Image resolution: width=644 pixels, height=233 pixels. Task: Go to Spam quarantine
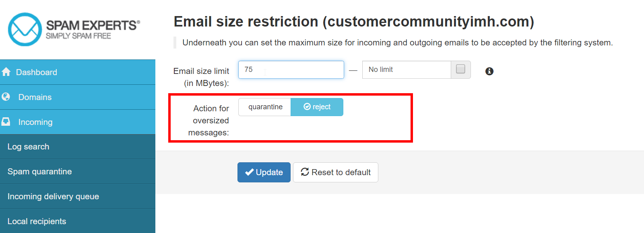pyautogui.click(x=40, y=172)
